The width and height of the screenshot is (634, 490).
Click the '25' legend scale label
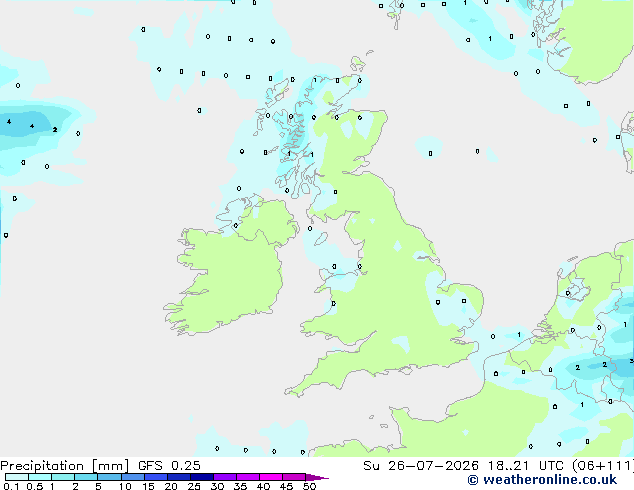(x=194, y=486)
